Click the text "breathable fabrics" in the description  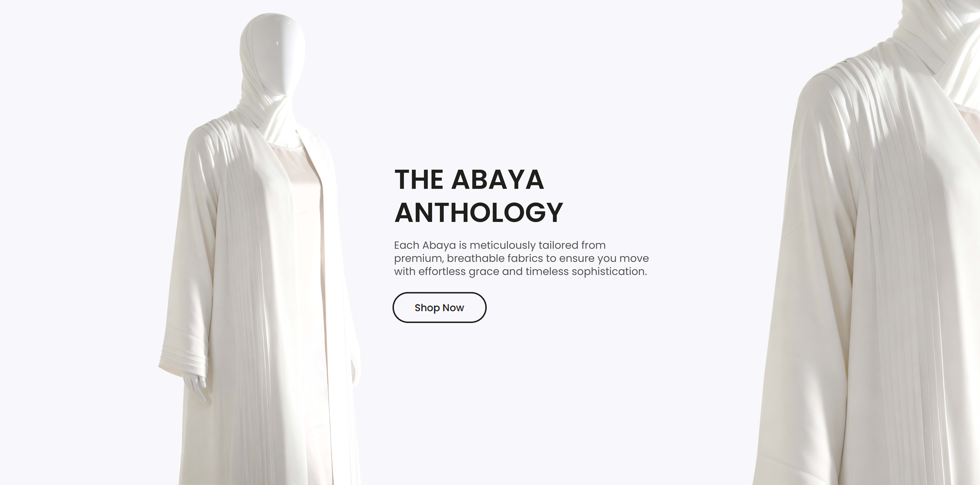[495, 258]
